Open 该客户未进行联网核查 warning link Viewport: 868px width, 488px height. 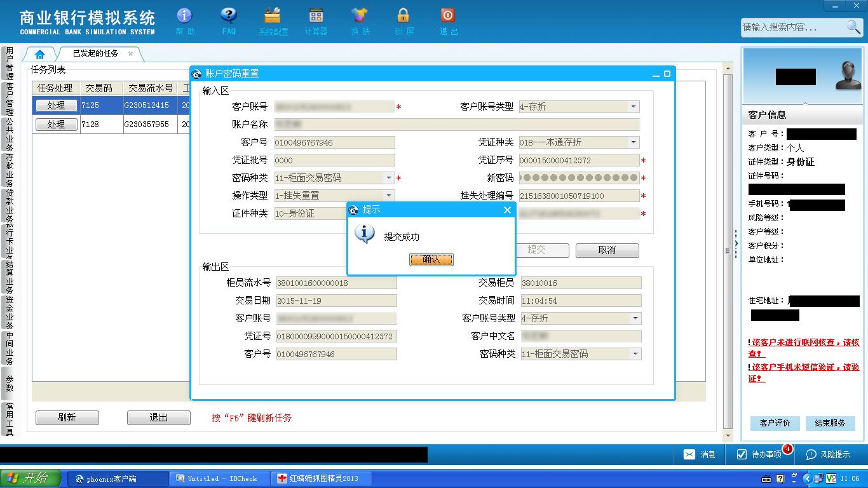(804, 348)
